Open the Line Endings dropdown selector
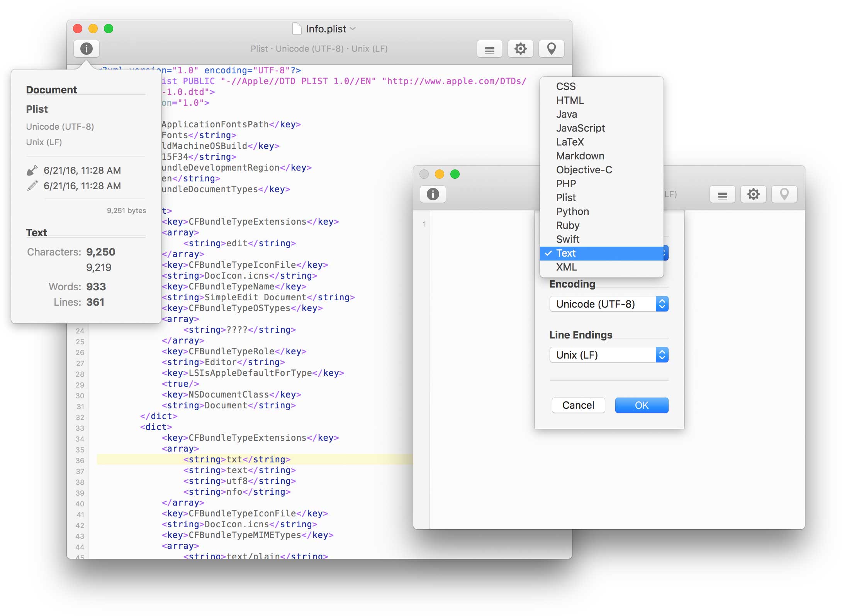 tap(609, 356)
